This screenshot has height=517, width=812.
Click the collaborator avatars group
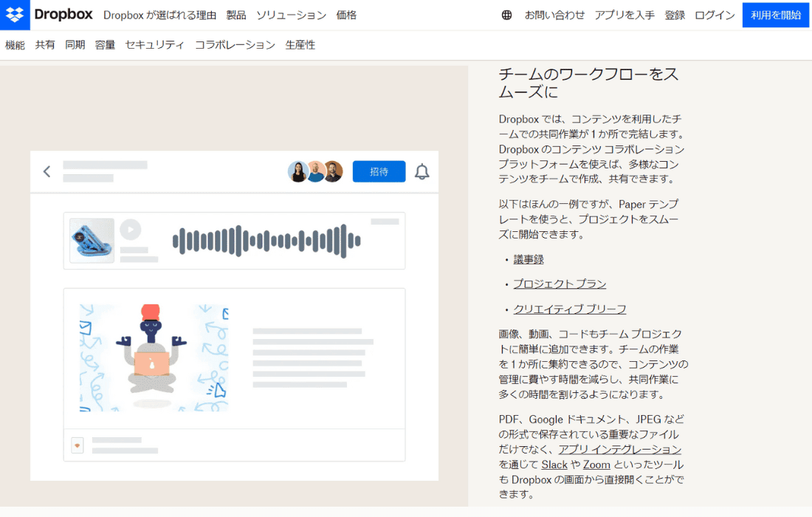point(315,171)
